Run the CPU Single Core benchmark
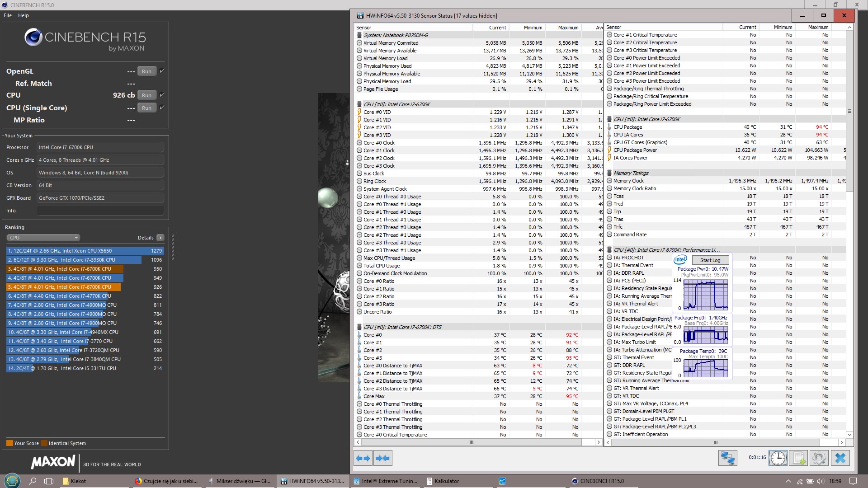The height and width of the screenshot is (488, 868). [x=146, y=108]
